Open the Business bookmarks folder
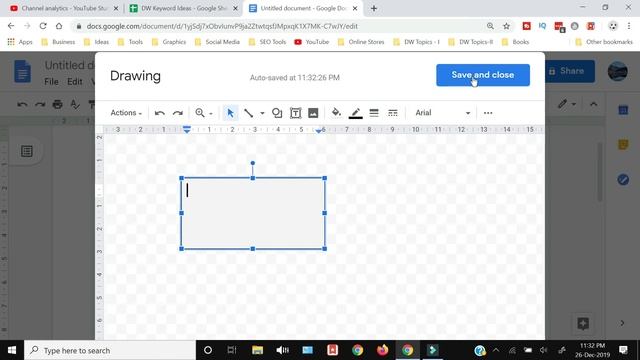This screenshot has height=360, width=640. (58, 42)
